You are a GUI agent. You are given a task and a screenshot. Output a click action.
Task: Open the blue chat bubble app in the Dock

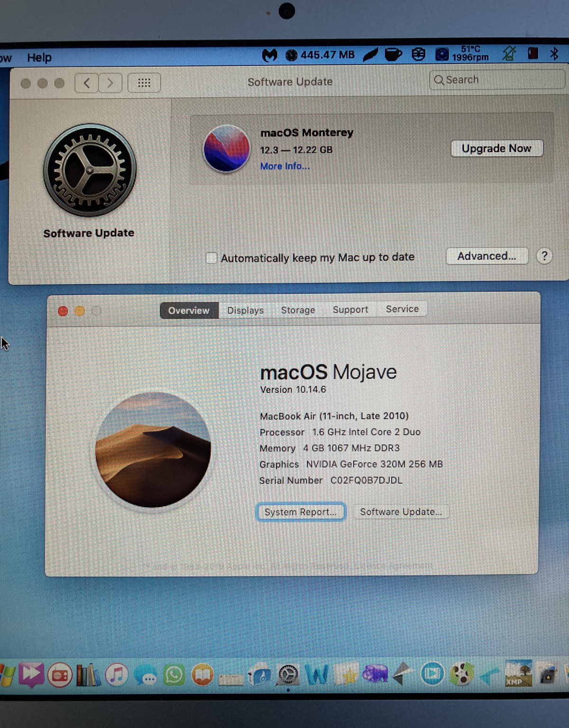pyautogui.click(x=145, y=675)
